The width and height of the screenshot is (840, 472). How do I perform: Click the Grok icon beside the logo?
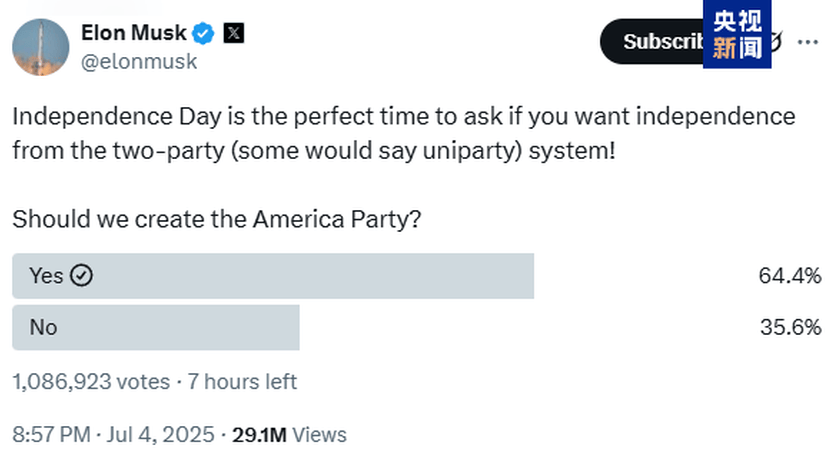point(777,41)
